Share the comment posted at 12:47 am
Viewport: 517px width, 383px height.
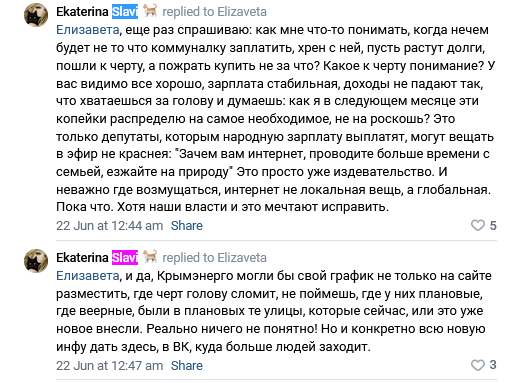187,366
